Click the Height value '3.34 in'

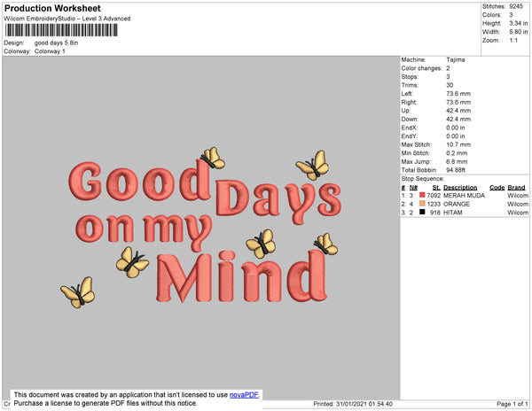pyautogui.click(x=519, y=23)
